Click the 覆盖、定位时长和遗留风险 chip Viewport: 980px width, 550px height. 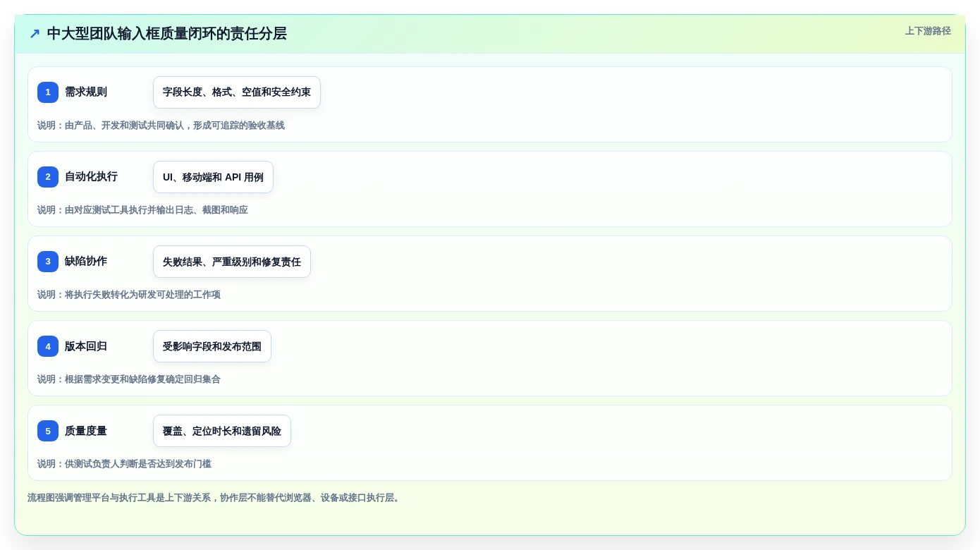[x=222, y=431]
